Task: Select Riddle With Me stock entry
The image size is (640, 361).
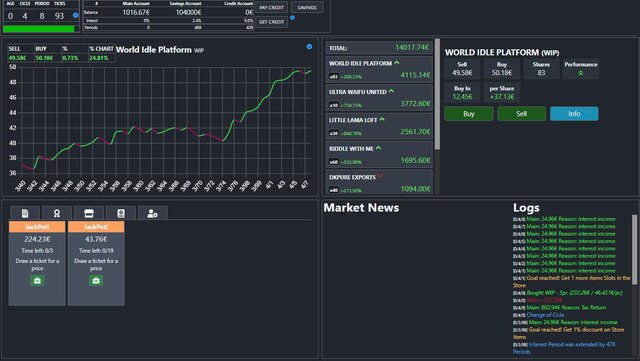Action: [x=379, y=155]
